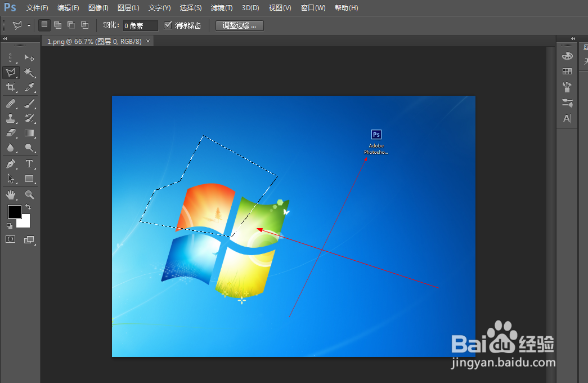Click the 调整边缘 refine edge button
The image size is (588, 383).
(239, 25)
